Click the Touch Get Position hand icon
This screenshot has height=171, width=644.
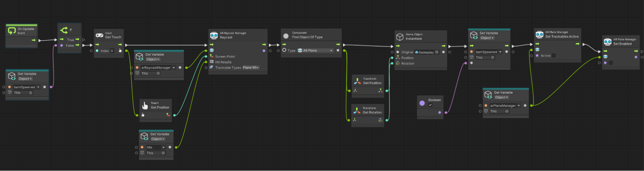tap(145, 106)
